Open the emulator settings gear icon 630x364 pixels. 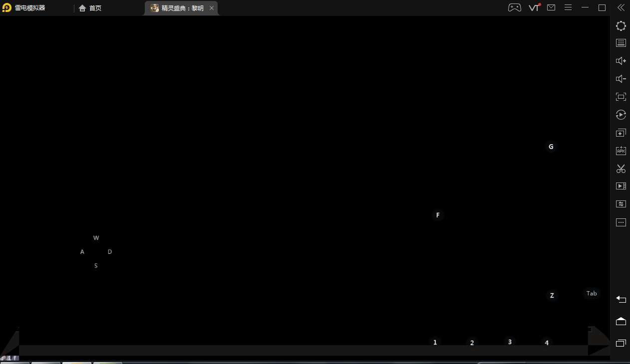[x=621, y=26]
